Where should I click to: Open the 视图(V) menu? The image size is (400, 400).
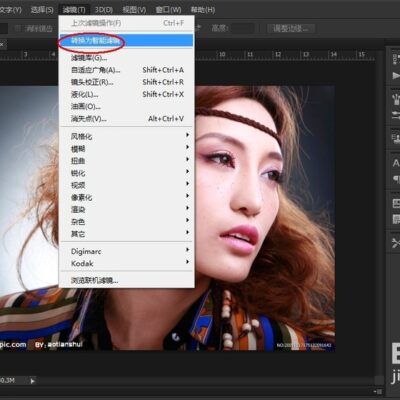(134, 10)
